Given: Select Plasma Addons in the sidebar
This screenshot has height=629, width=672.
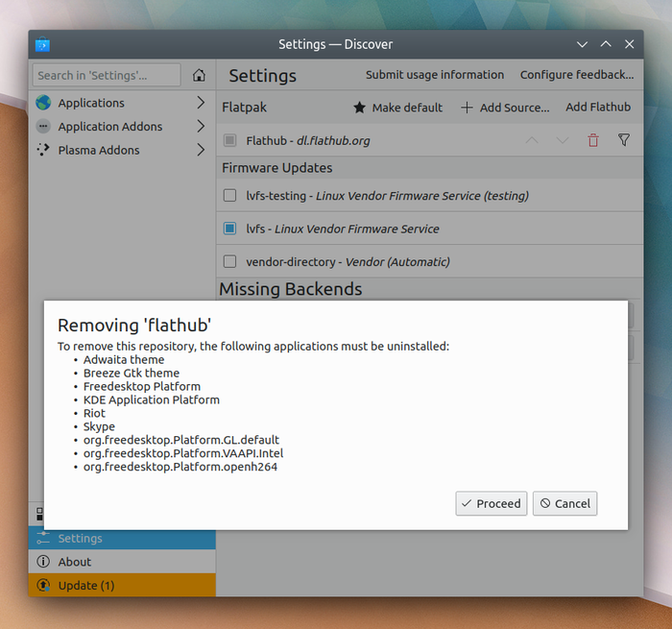Looking at the screenshot, I should pos(122,150).
